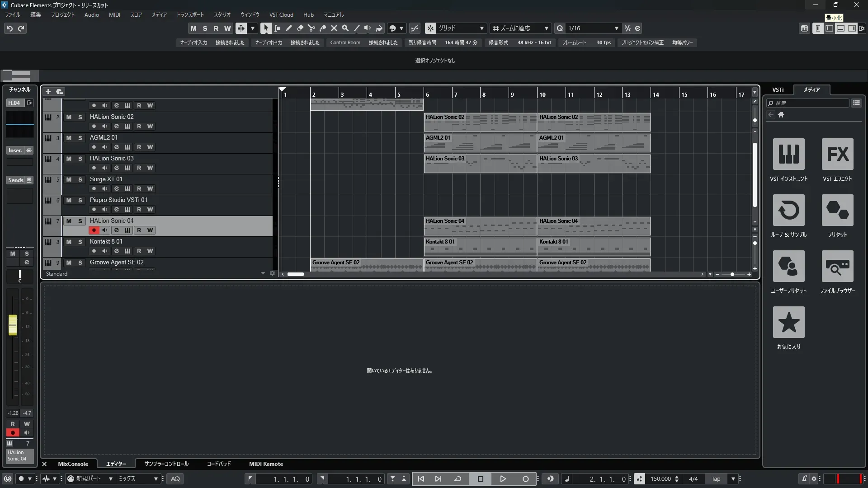
Task: Switch to the MixConsole tab
Action: pos(73,464)
